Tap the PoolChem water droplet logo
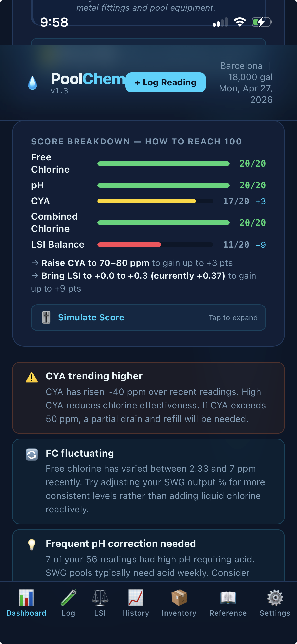 coord(32,83)
